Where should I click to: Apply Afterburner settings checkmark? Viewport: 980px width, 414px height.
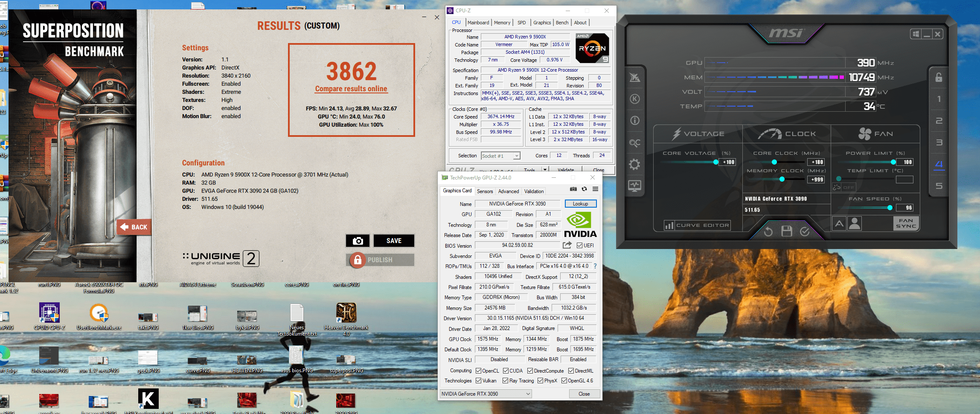click(805, 232)
